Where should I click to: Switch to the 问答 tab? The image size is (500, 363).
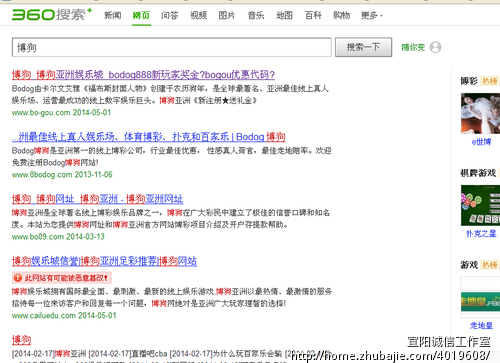(x=170, y=15)
